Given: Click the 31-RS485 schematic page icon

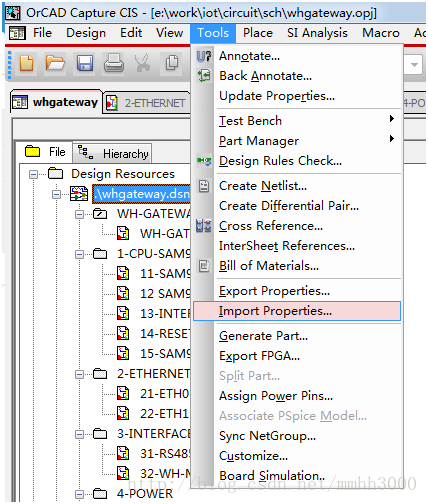Looking at the screenshot, I should [123, 453].
